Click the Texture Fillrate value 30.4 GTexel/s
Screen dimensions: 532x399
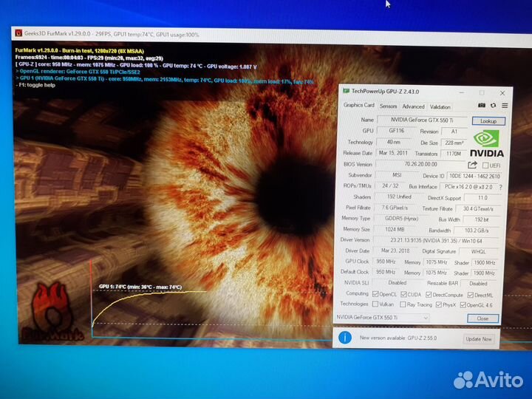click(x=478, y=208)
